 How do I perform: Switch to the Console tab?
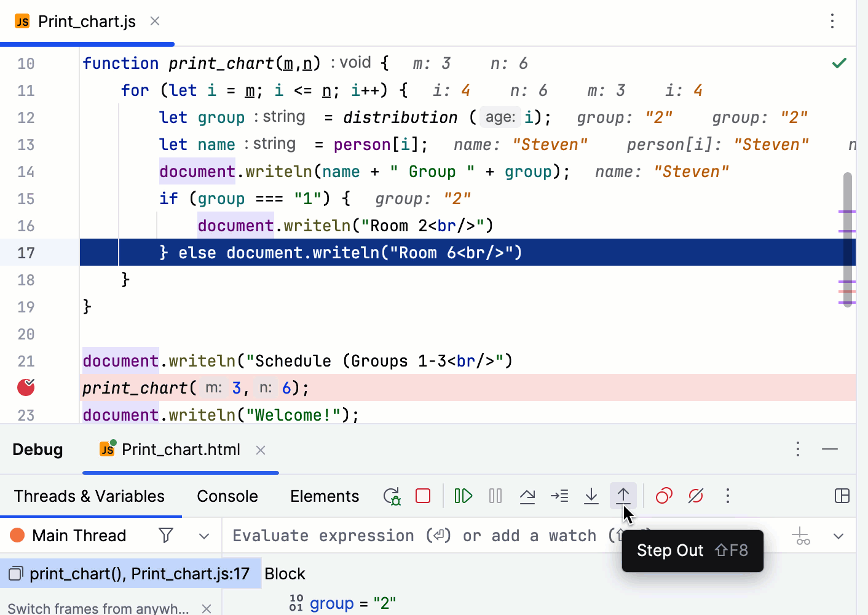227,496
